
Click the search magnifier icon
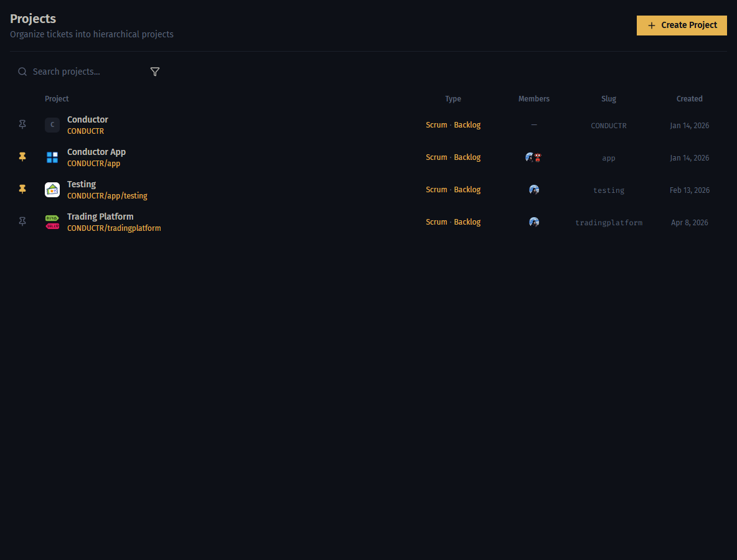pyautogui.click(x=22, y=72)
